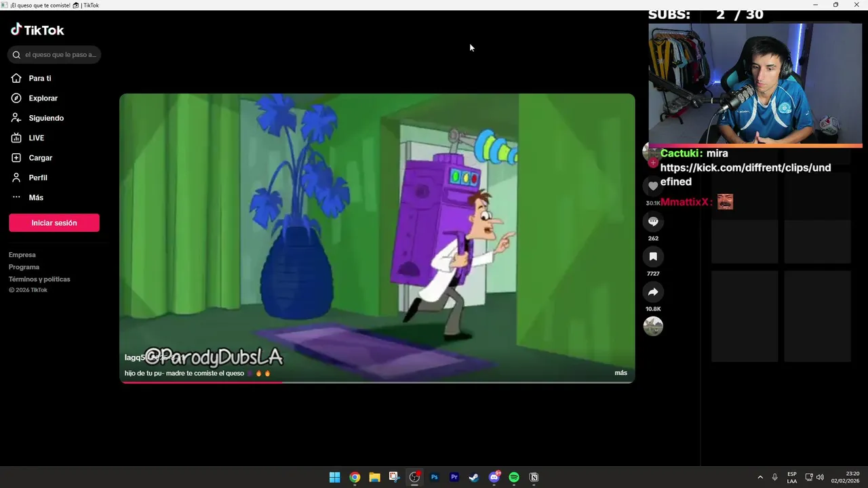This screenshot has height=488, width=868.
Task: Open Notion from the taskbar
Action: click(534, 477)
